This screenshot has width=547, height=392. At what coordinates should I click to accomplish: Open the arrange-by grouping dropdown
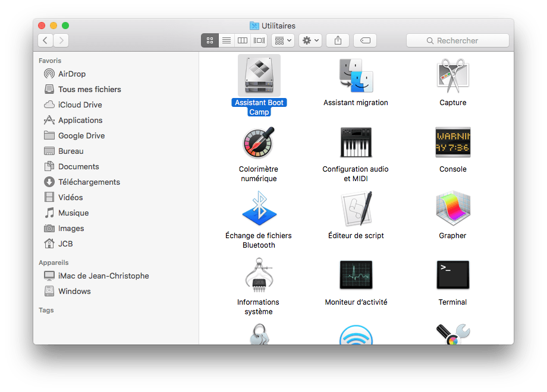click(283, 40)
